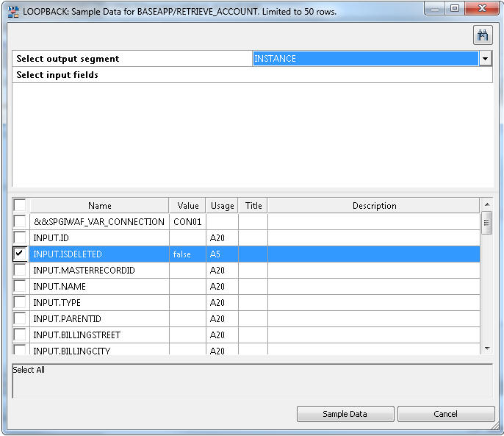This screenshot has height=436, width=504.
Task: Sort by the Usage column header
Action: (x=222, y=205)
